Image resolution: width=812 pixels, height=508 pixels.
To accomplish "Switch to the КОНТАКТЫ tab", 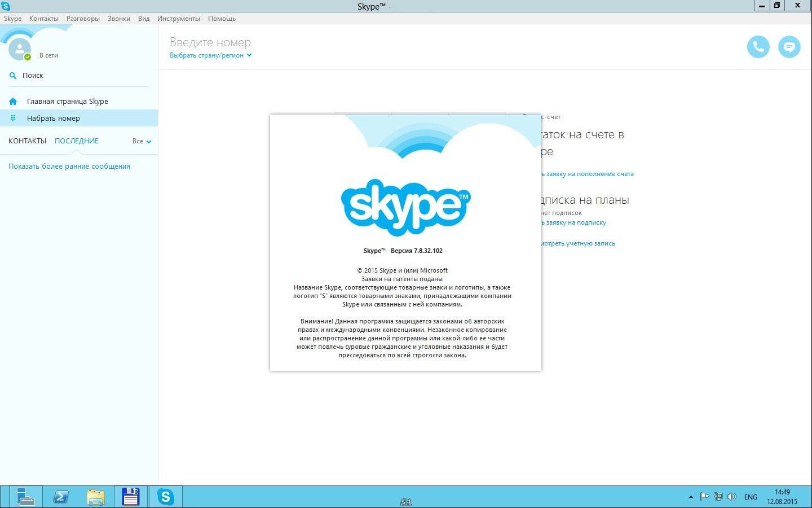I will 27,141.
